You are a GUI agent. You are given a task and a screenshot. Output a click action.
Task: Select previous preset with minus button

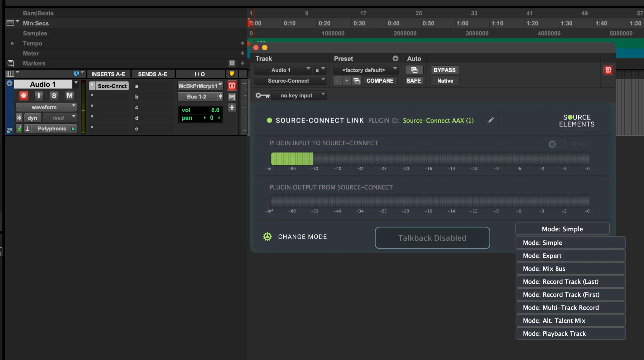337,81
